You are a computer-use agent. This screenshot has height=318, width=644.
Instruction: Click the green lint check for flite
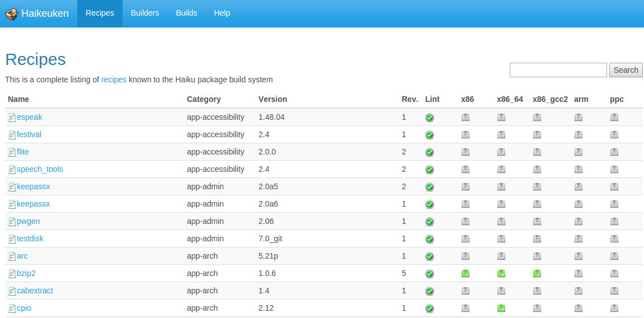pos(430,152)
